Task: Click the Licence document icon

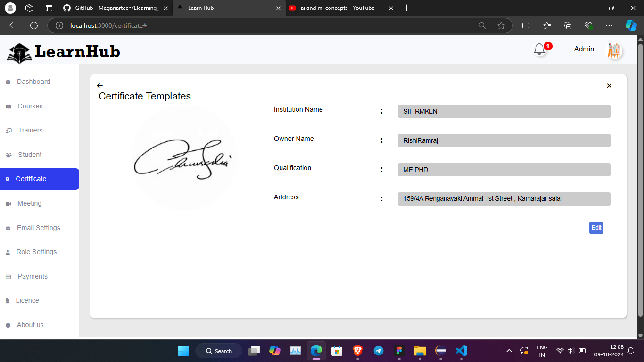Action: 8,300
